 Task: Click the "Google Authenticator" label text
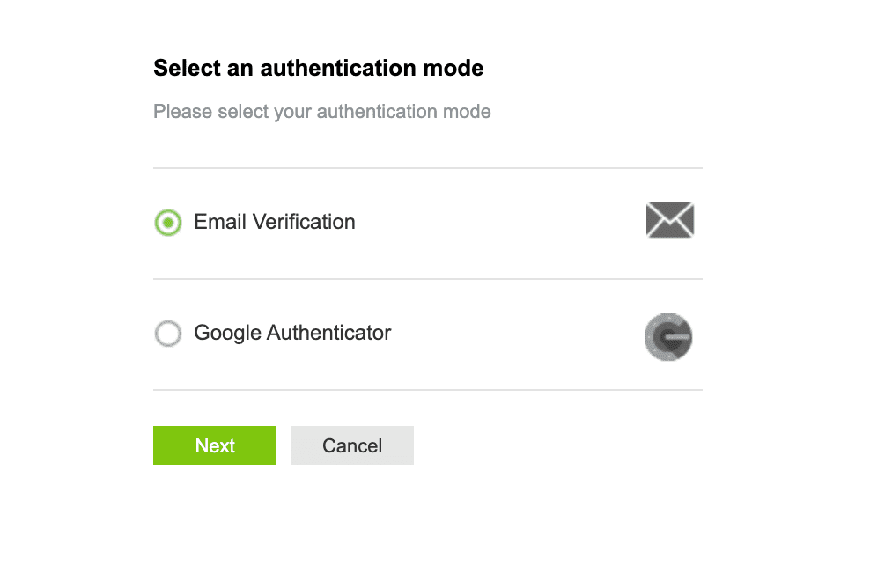coord(291,333)
